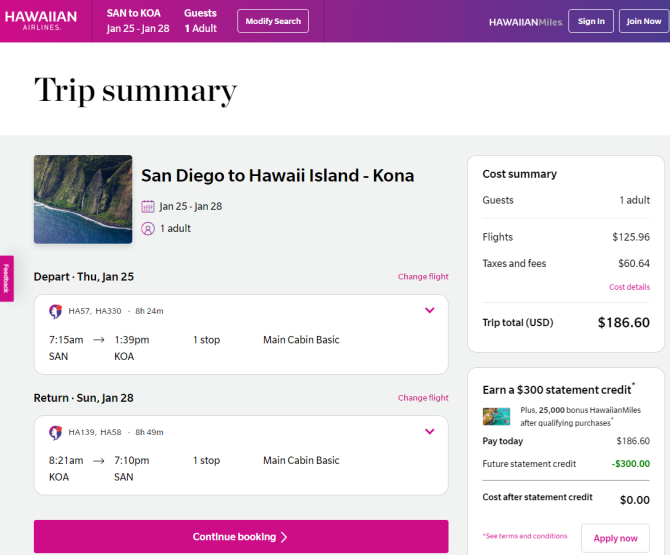Click Main Cabin Basic on departing flight
The image size is (670, 555).
coord(301,340)
